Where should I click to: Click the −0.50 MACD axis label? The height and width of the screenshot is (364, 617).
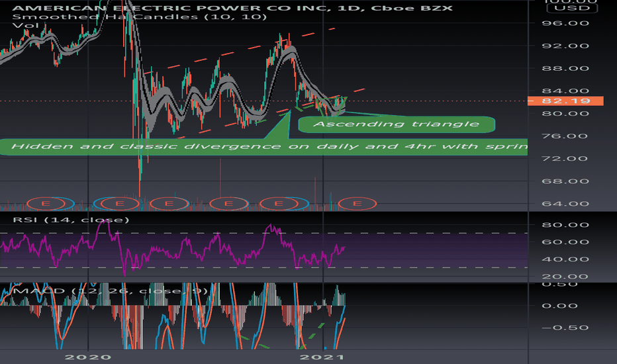pos(565,328)
